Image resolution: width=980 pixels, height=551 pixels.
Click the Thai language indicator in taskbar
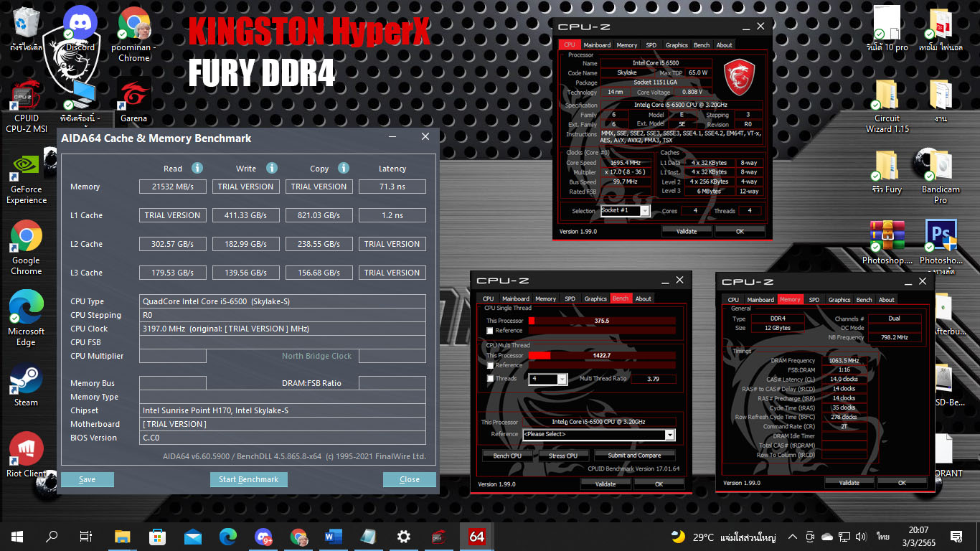pyautogui.click(x=882, y=537)
